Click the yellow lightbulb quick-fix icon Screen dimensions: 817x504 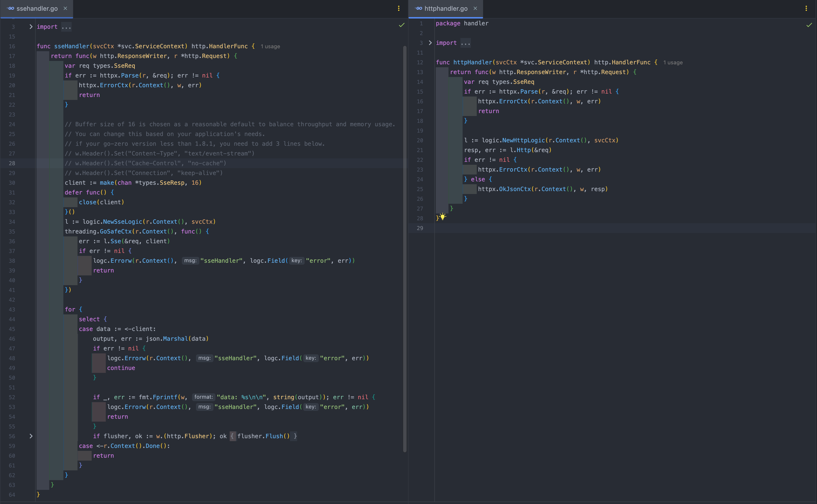pyautogui.click(x=443, y=217)
